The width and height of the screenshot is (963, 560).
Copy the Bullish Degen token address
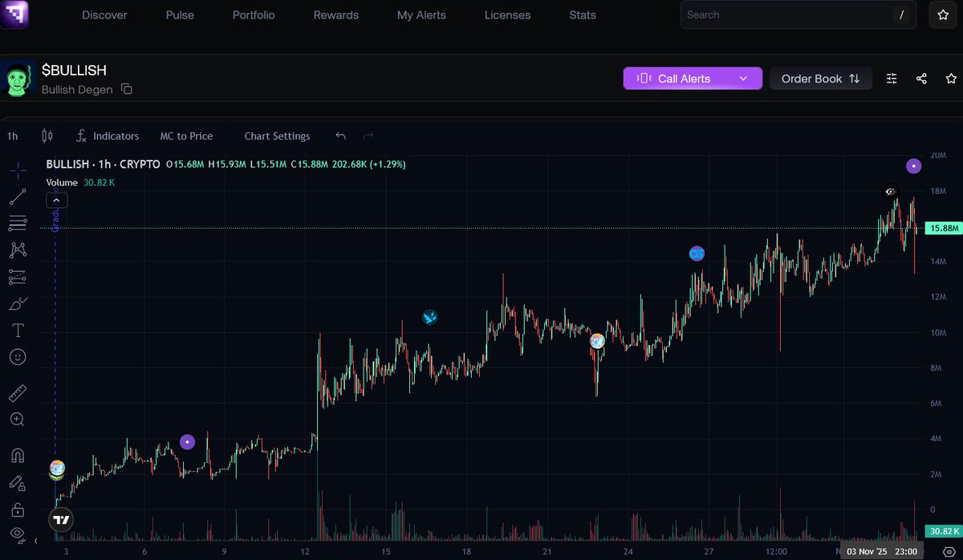(127, 89)
